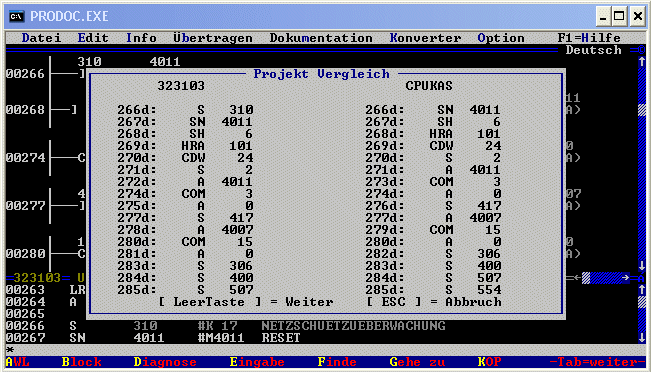This screenshot has height=372, width=651.
Task: Click the command input line asterisk
Action: 10,350
